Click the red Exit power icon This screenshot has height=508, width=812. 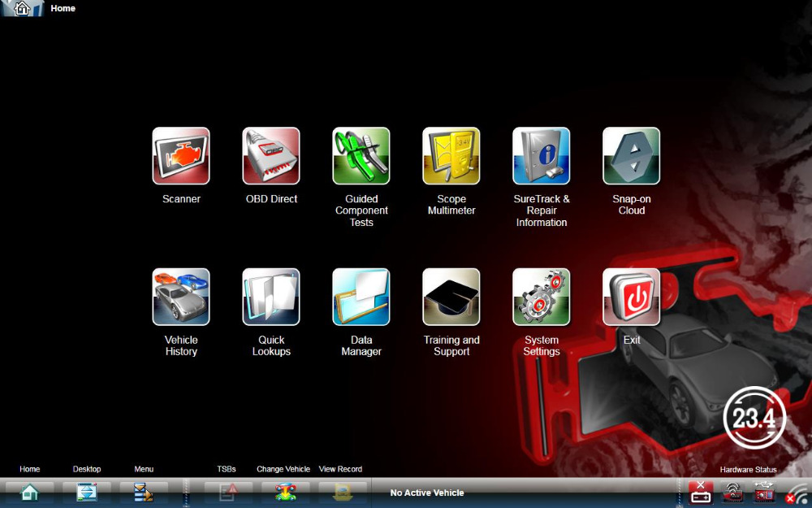pyautogui.click(x=631, y=297)
